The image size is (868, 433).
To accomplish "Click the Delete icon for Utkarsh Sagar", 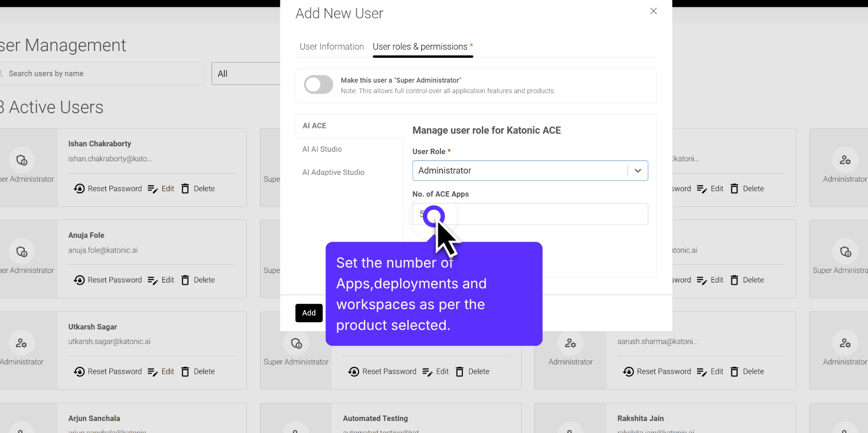I will [x=185, y=372].
